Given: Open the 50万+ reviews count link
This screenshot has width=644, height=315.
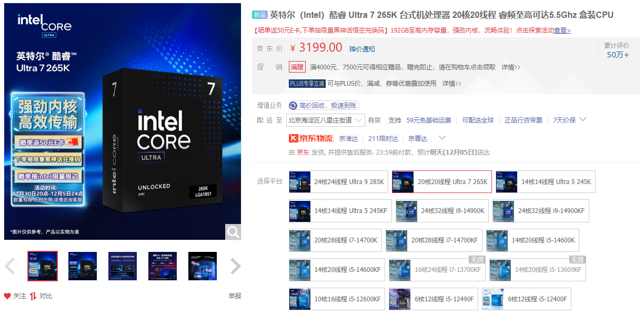Looking at the screenshot, I should click(618, 55).
